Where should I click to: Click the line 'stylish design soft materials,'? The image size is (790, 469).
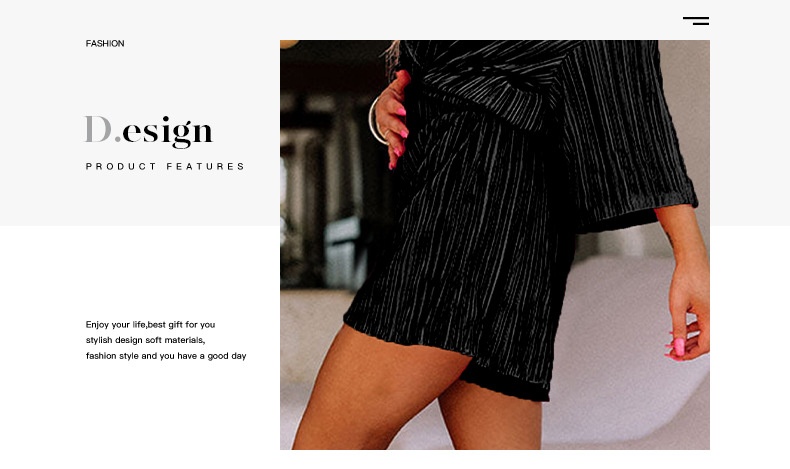coord(145,340)
